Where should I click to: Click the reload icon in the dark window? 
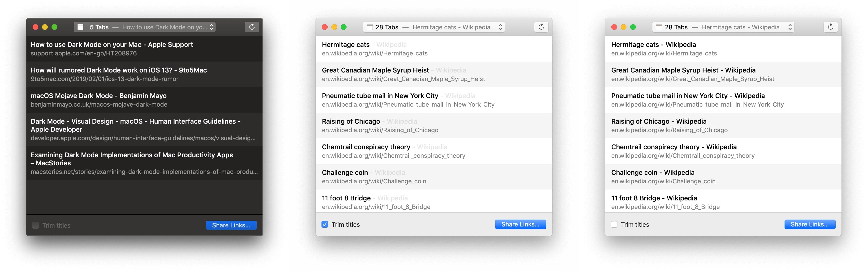(x=252, y=27)
